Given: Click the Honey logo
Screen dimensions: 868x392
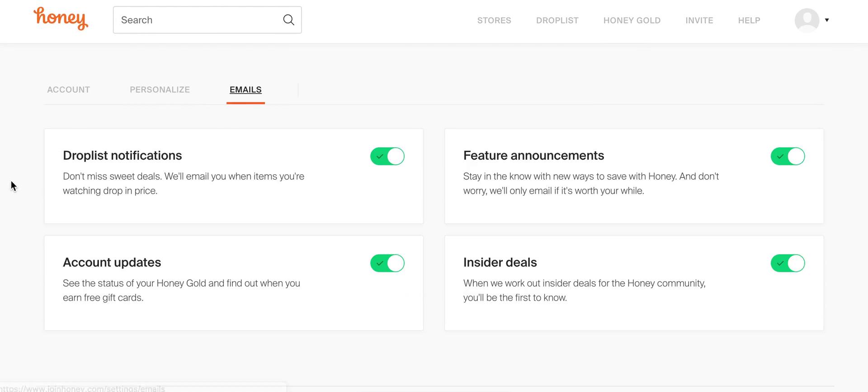Looking at the screenshot, I should (61, 19).
